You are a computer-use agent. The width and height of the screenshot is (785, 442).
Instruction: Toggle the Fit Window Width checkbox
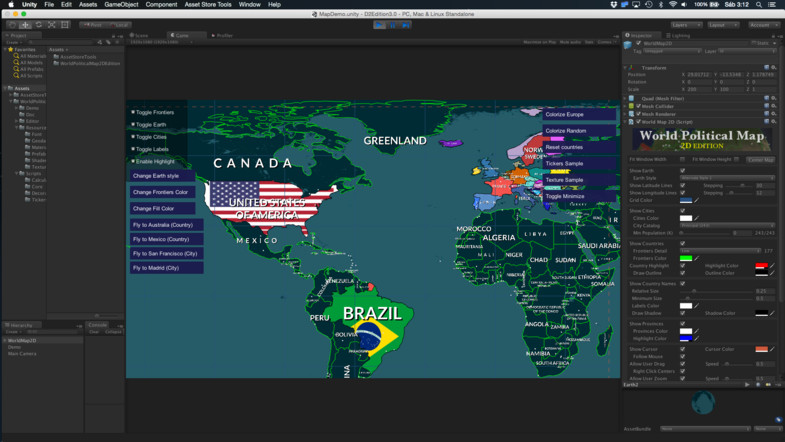point(682,160)
